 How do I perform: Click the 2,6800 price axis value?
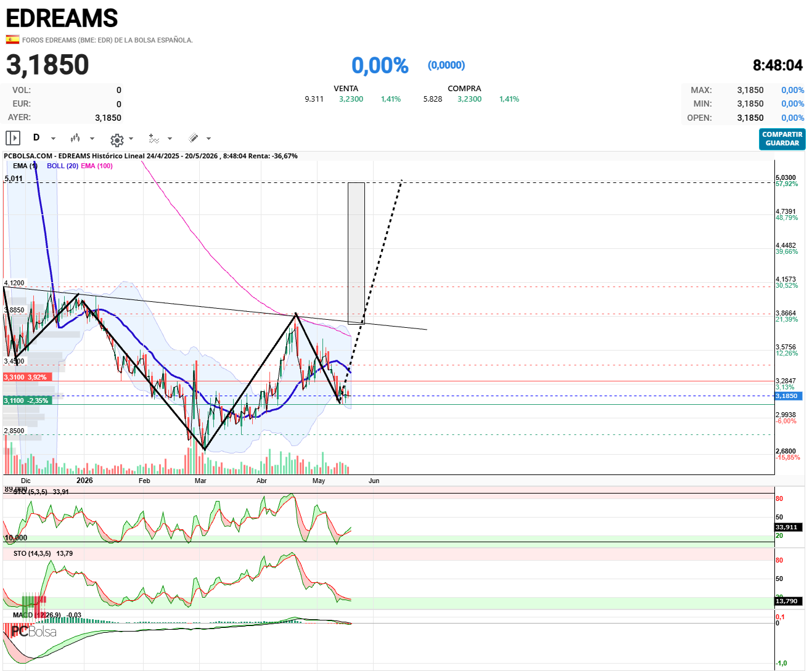[x=785, y=451]
